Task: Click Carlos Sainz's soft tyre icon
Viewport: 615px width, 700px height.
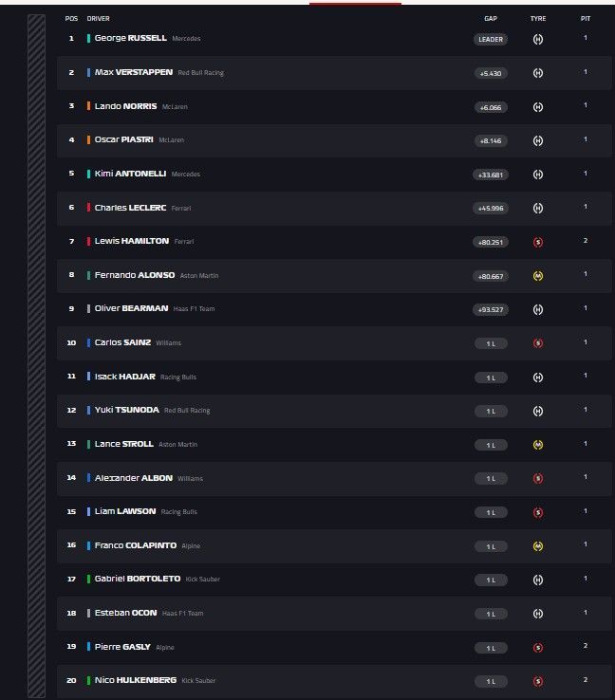Action: pos(538,343)
